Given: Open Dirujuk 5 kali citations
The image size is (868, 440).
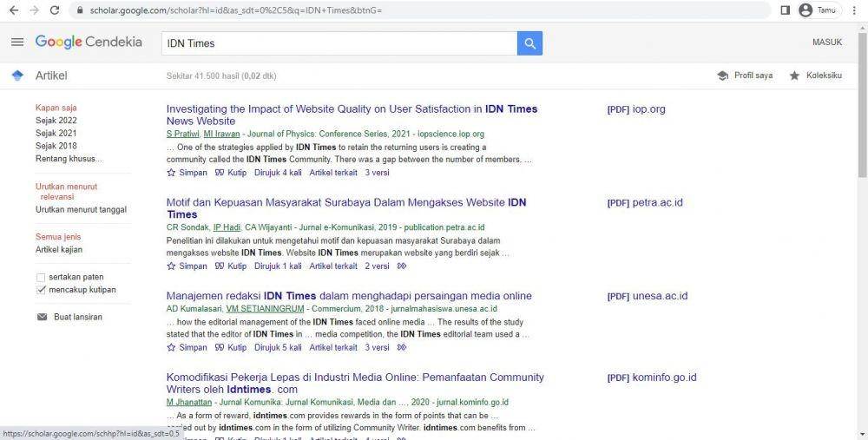Looking at the screenshot, I should [278, 347].
